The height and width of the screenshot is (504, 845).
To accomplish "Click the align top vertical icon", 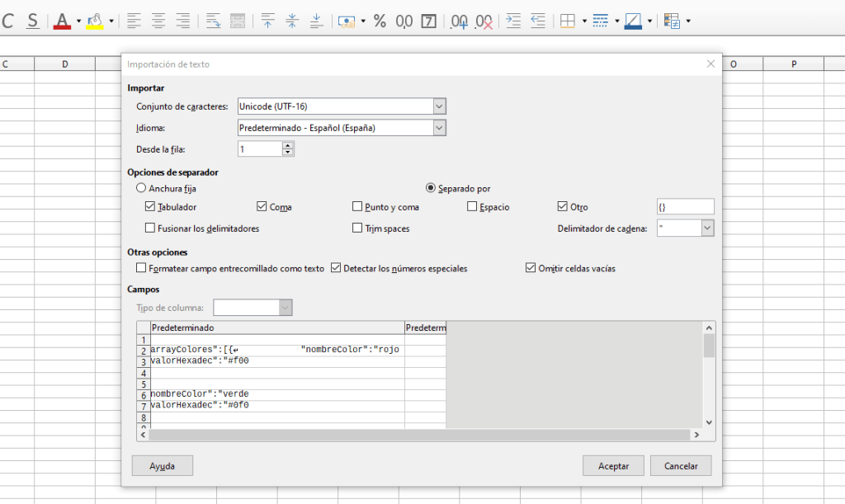I will pos(267,21).
